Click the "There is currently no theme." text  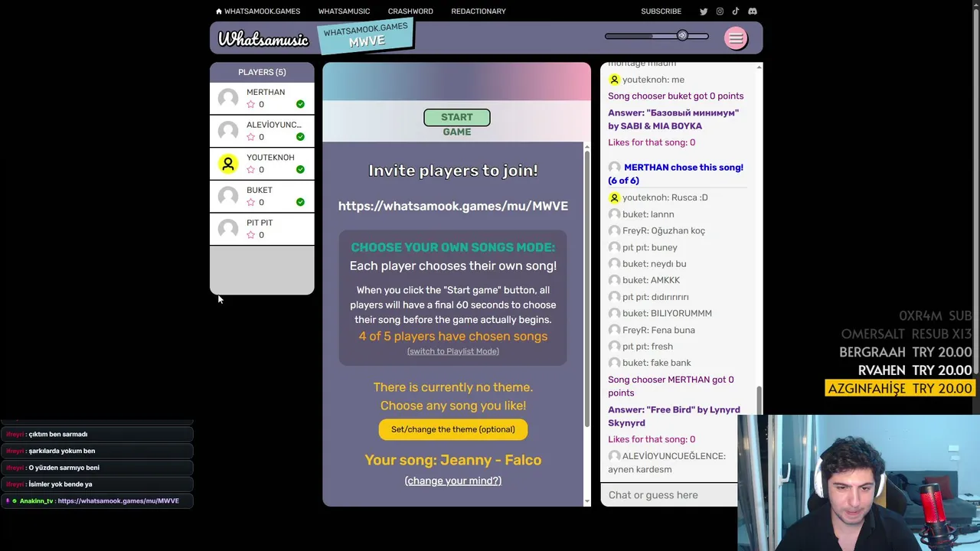pos(453,387)
